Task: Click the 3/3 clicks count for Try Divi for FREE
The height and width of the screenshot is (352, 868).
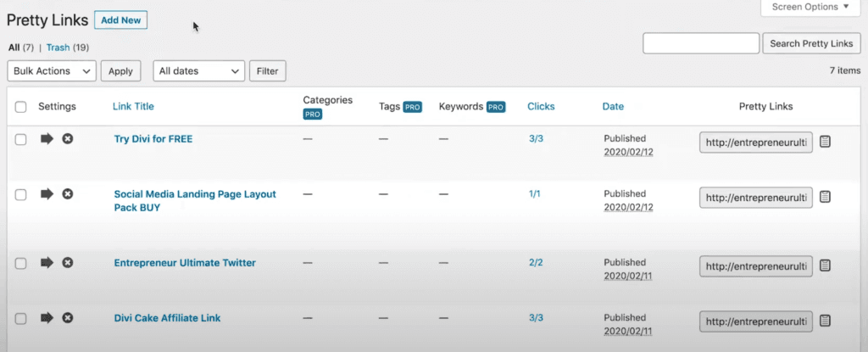Action: (x=536, y=138)
